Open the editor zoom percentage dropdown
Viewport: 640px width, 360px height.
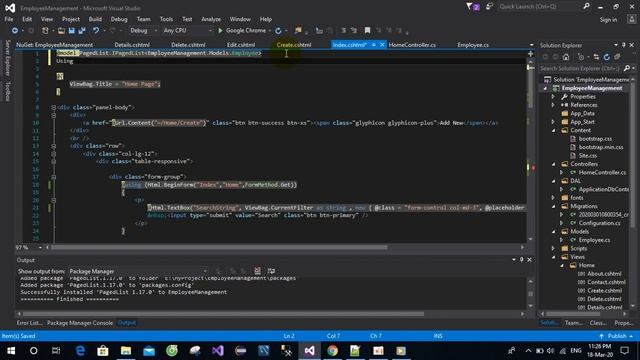(40, 247)
